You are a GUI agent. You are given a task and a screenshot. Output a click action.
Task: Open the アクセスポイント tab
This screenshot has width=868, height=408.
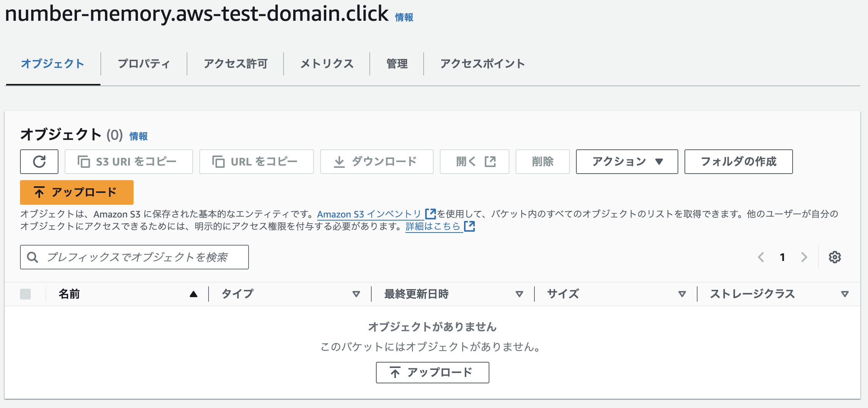point(482,64)
